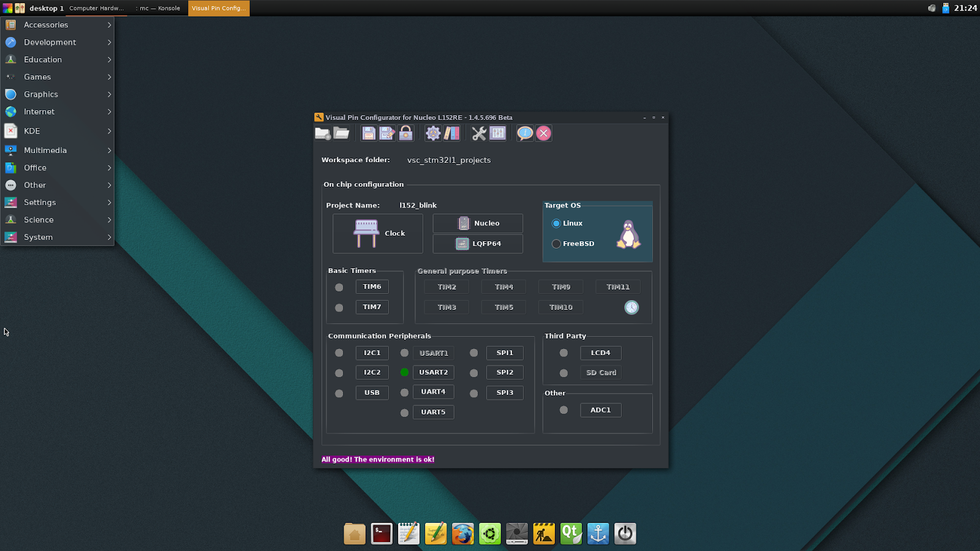Image resolution: width=980 pixels, height=551 pixels.
Task: Select Linux as Target OS
Action: tap(556, 223)
